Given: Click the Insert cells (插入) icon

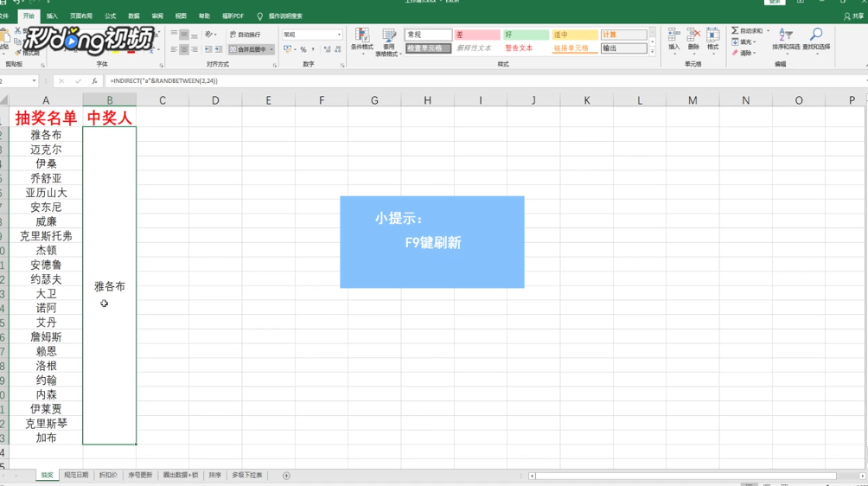Looking at the screenshot, I should [x=673, y=35].
